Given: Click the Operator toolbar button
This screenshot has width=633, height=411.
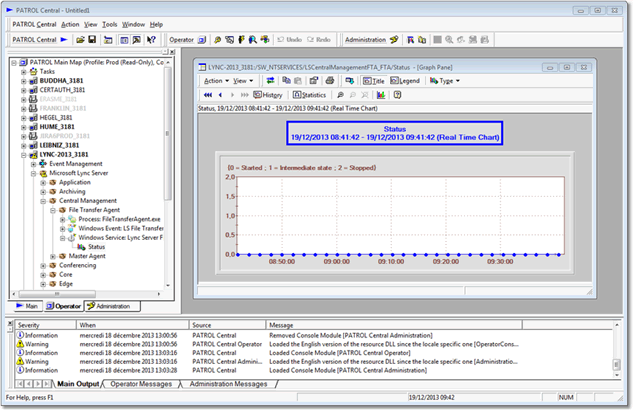Looking at the screenshot, I should click(x=181, y=39).
